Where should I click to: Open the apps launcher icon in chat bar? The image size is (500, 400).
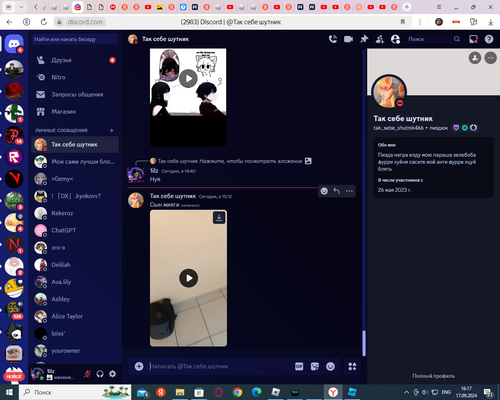(352, 366)
